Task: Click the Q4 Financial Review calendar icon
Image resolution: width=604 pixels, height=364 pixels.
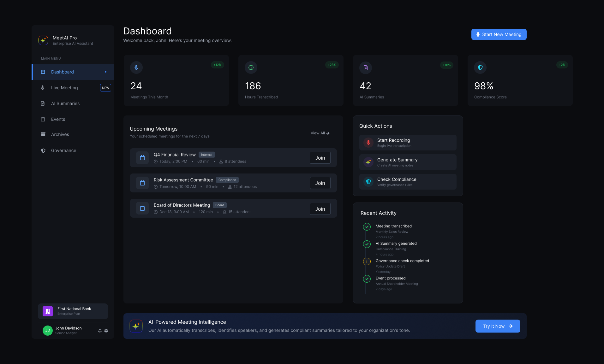Action: [142, 158]
